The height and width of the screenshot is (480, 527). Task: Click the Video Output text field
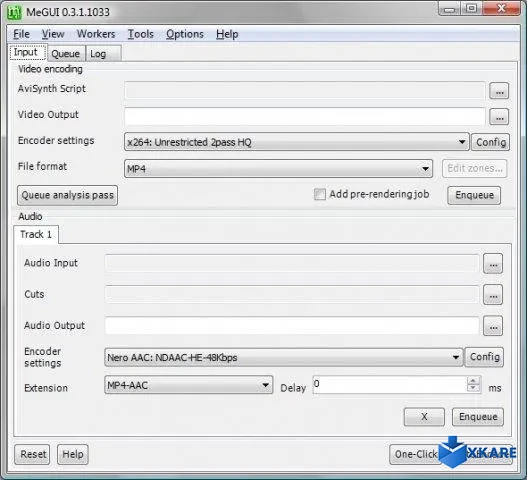pyautogui.click(x=305, y=116)
